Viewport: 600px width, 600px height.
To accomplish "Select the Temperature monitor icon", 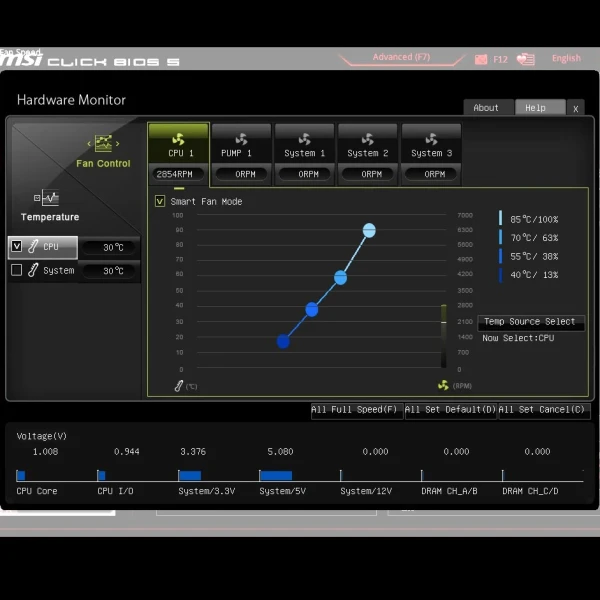I will [x=46, y=198].
